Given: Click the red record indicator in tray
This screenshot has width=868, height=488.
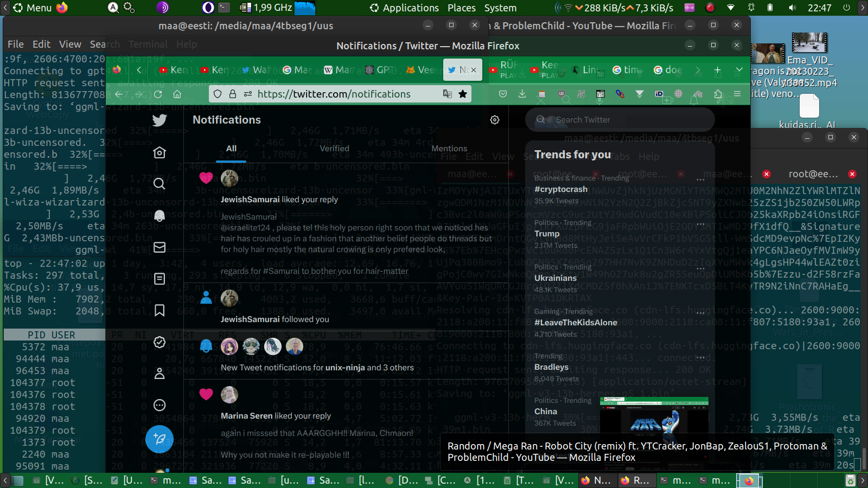Looking at the screenshot, I should tap(710, 8).
